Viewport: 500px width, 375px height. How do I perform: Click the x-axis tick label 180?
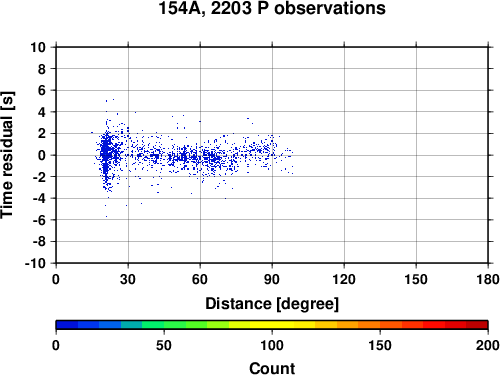(488, 279)
